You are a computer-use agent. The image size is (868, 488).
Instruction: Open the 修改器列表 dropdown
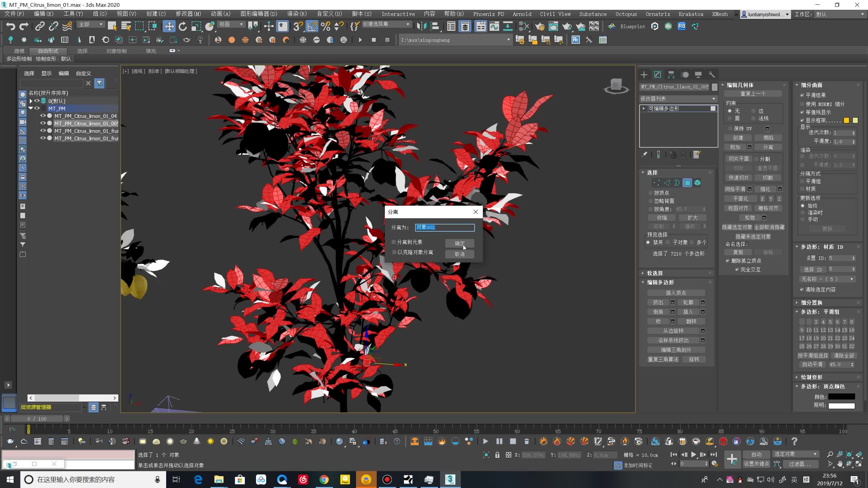click(x=678, y=99)
